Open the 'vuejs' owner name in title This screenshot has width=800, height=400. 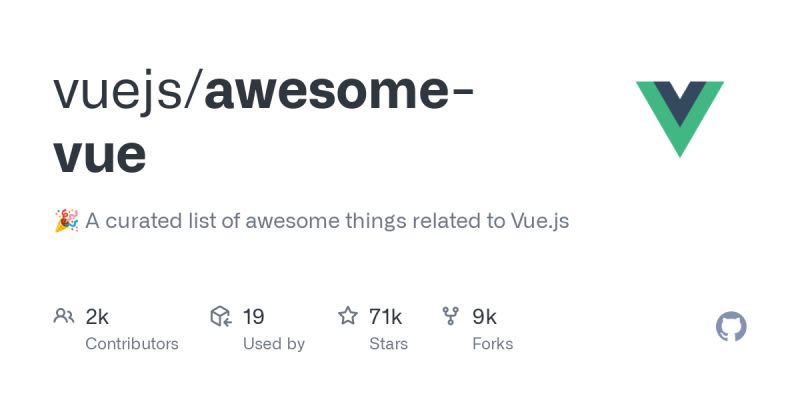point(124,92)
